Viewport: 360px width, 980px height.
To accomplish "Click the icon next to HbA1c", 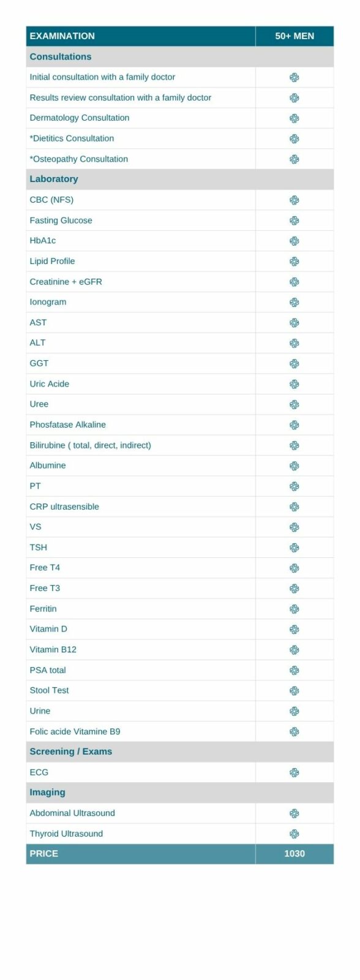I will [294, 241].
